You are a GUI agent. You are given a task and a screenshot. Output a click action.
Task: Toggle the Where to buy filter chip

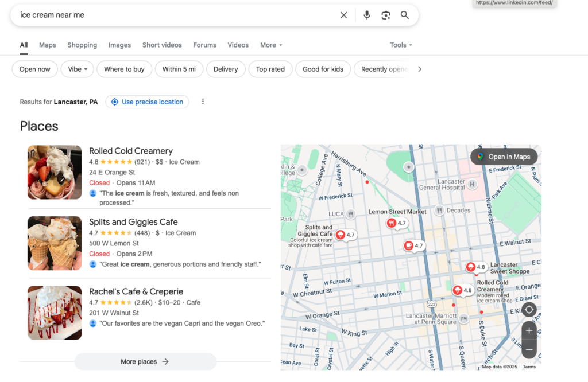coord(124,69)
